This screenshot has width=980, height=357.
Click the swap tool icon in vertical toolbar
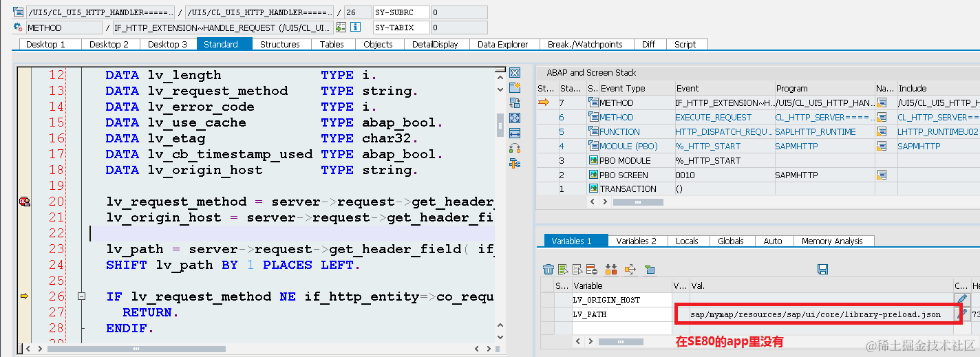(514, 102)
